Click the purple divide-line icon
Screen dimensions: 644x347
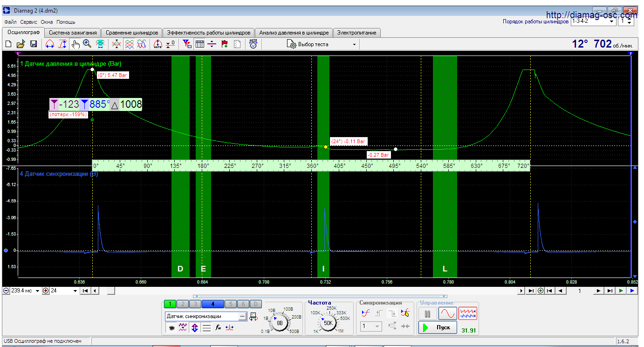pyautogui.click(x=212, y=44)
